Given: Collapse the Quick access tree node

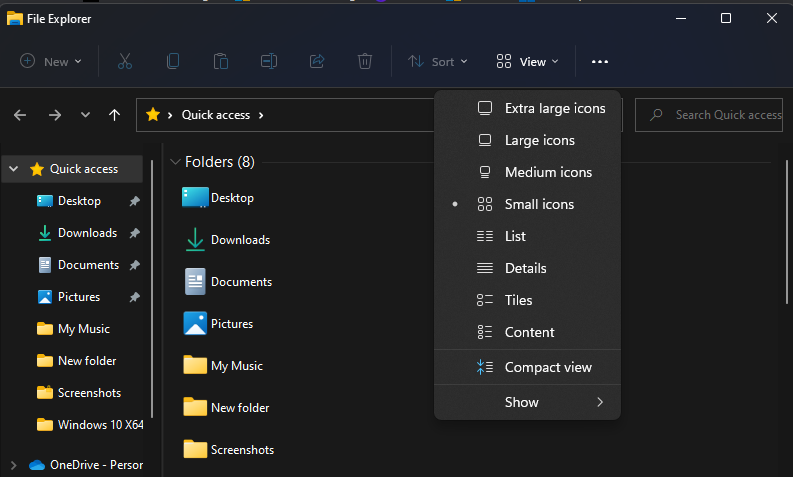Looking at the screenshot, I should [x=14, y=168].
